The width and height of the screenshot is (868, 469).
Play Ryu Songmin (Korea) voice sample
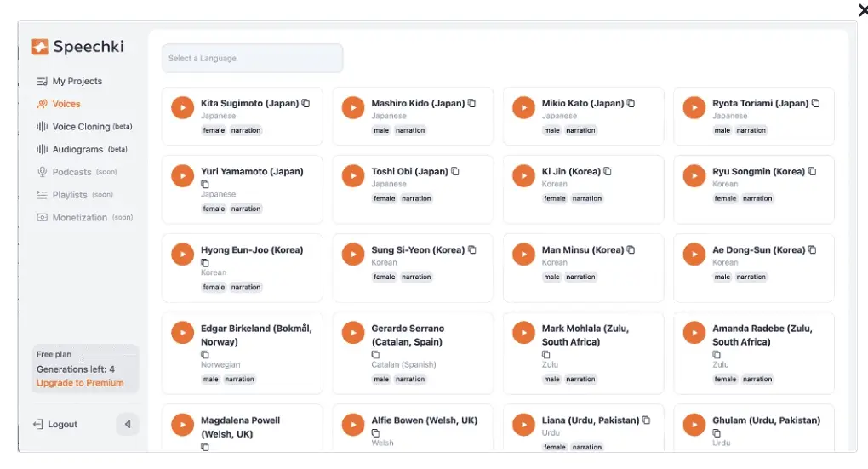694,175
